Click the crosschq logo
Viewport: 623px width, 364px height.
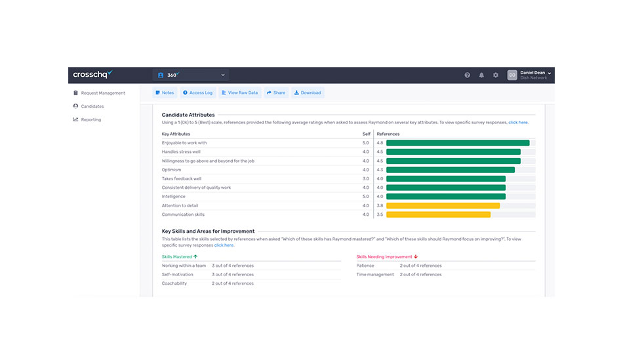[x=92, y=75]
